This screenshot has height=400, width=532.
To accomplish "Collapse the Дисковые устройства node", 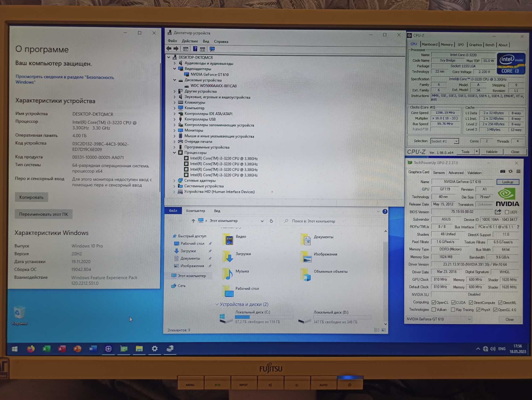I will click(174, 80).
